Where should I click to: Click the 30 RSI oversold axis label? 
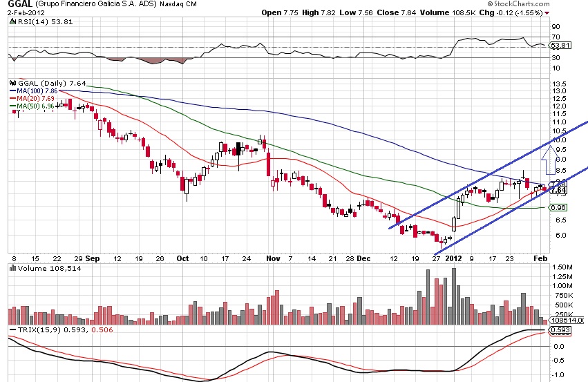pos(556,58)
